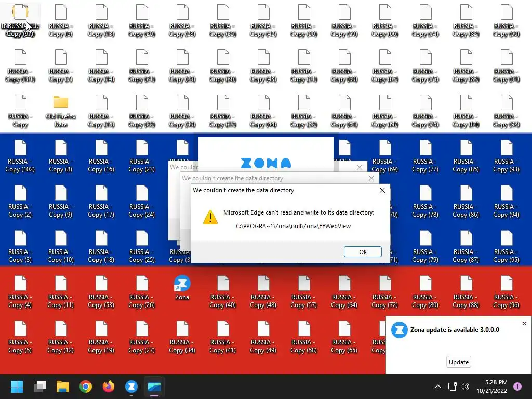Image resolution: width=532 pixels, height=399 pixels.
Task: Select the Zona desktop shortcut icon
Action: (x=182, y=288)
